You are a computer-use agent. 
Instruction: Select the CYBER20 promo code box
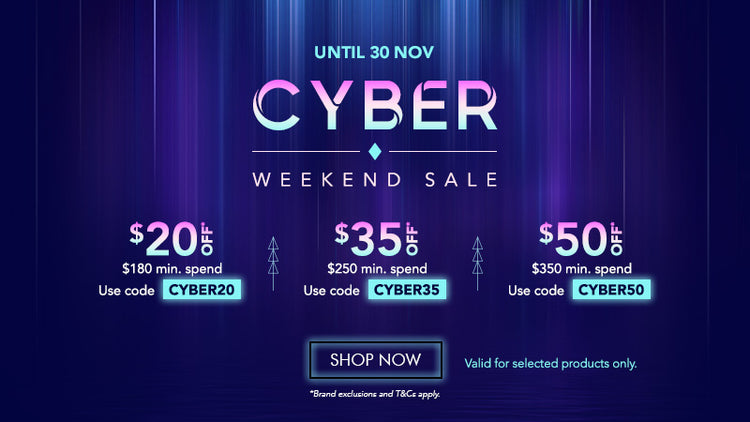point(205,290)
